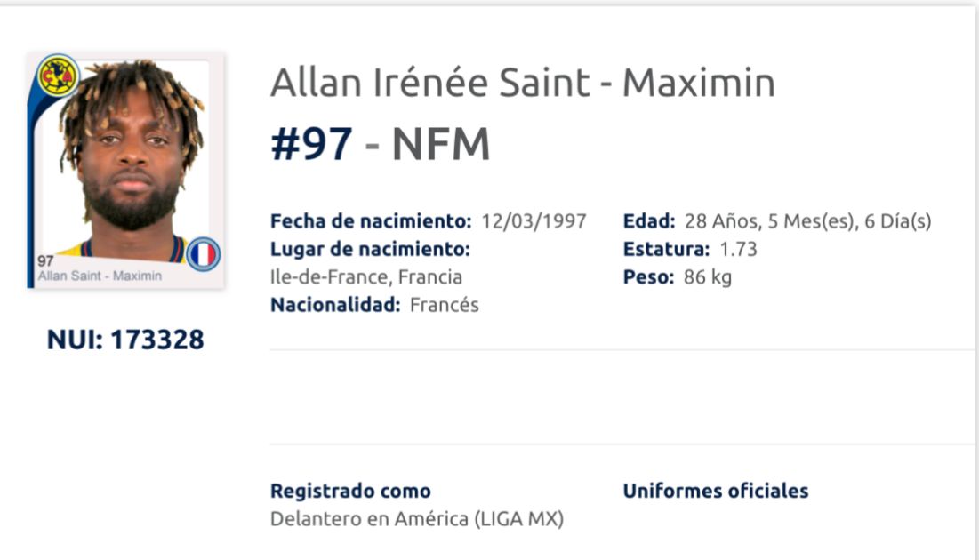Click the Nacionalidad label
The width and height of the screenshot is (979, 560).
[335, 305]
